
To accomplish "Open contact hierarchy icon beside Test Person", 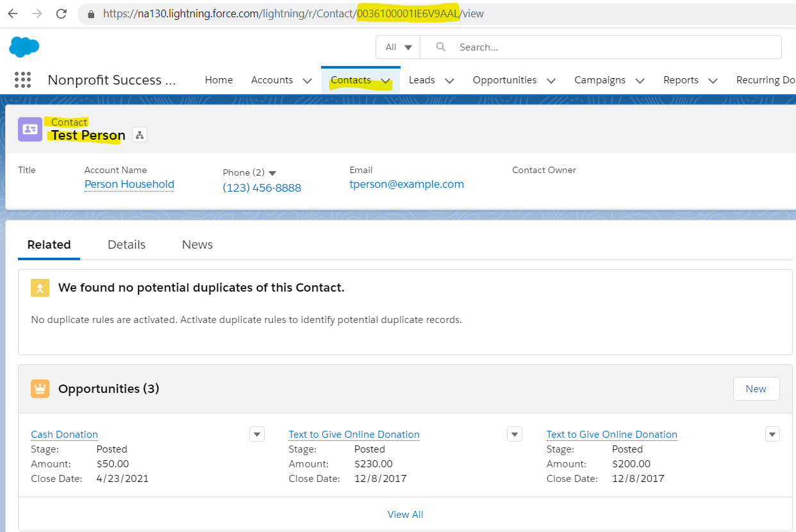I will 140,135.
